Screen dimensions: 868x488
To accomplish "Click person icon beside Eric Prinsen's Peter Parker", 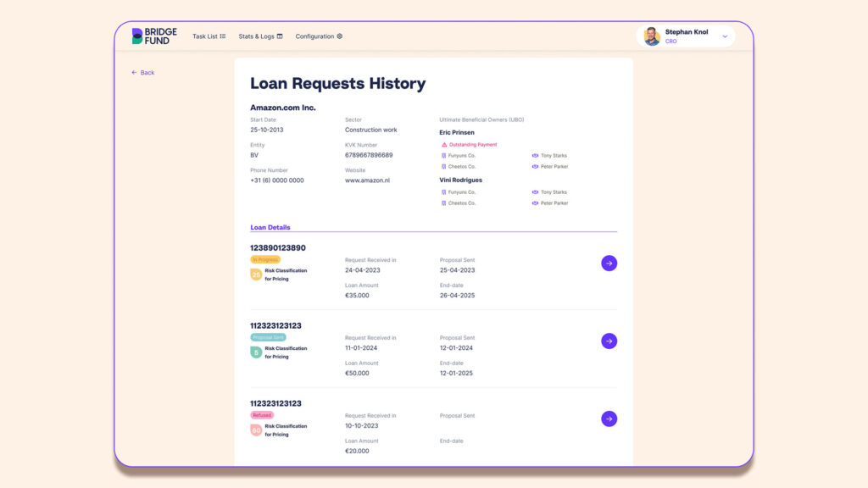I will pyautogui.click(x=535, y=167).
